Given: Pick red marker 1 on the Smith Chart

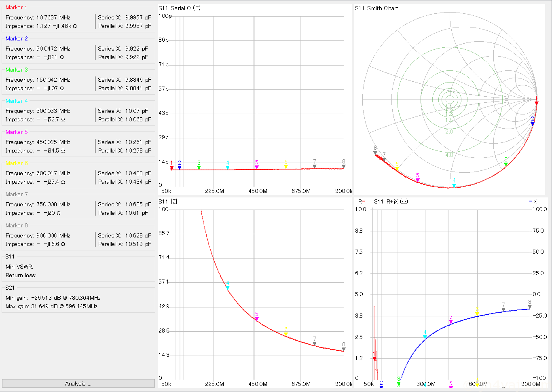Looking at the screenshot, I should 537,103.
